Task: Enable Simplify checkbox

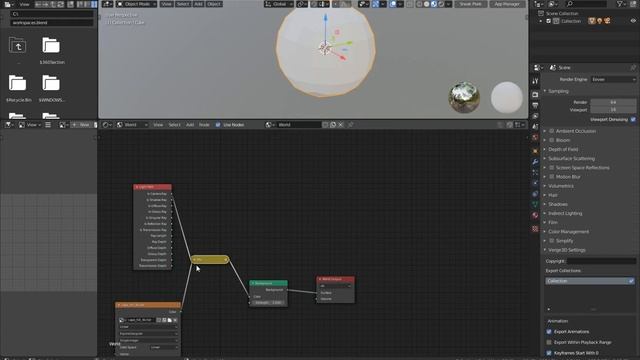Action: tap(551, 241)
